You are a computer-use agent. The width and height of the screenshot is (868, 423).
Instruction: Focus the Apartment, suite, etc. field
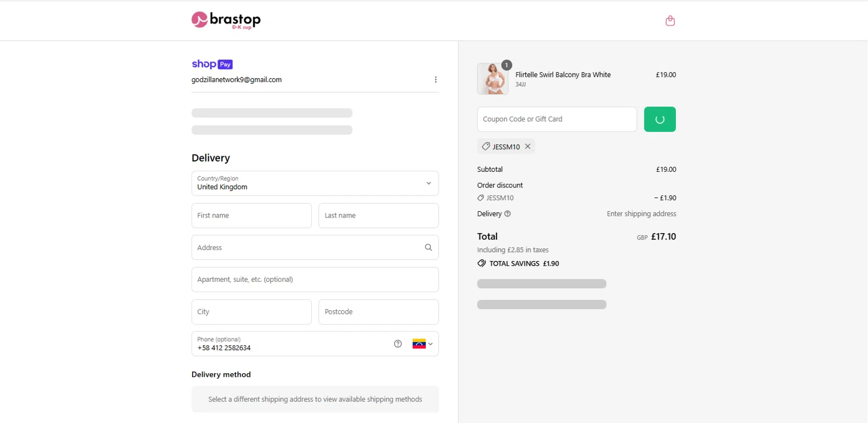tap(315, 279)
